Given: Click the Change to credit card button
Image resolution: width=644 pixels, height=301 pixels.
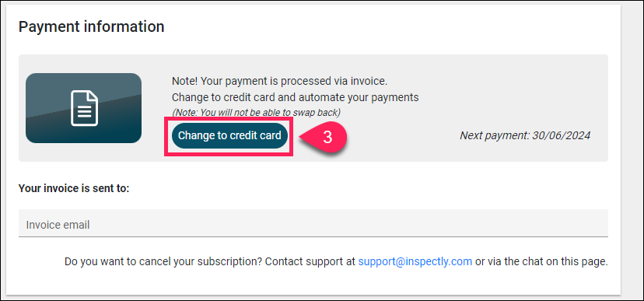Looking at the screenshot, I should 229,135.
